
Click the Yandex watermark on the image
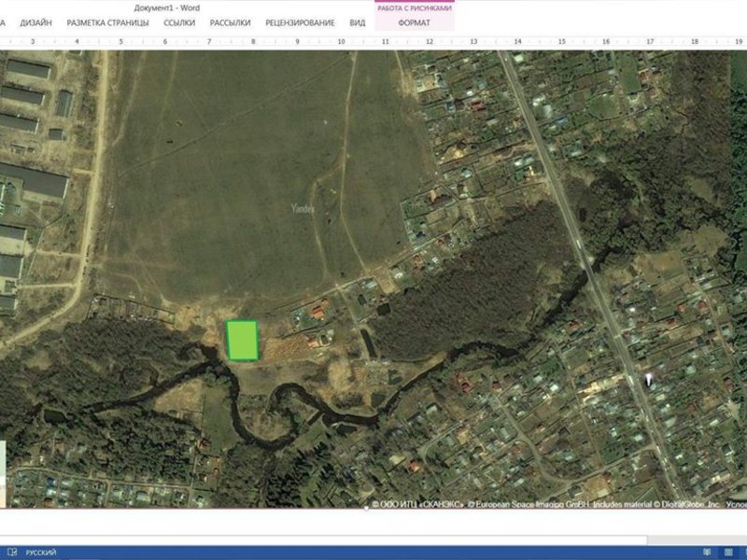coord(303,208)
